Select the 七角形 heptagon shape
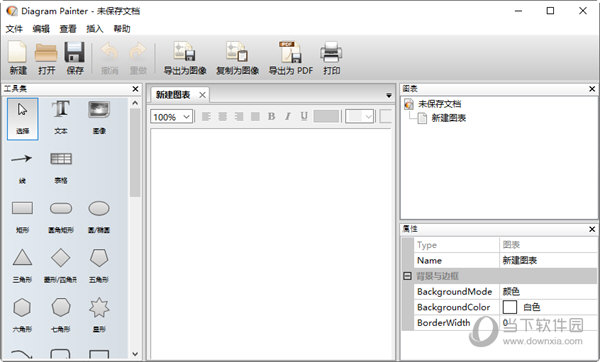 [x=61, y=307]
